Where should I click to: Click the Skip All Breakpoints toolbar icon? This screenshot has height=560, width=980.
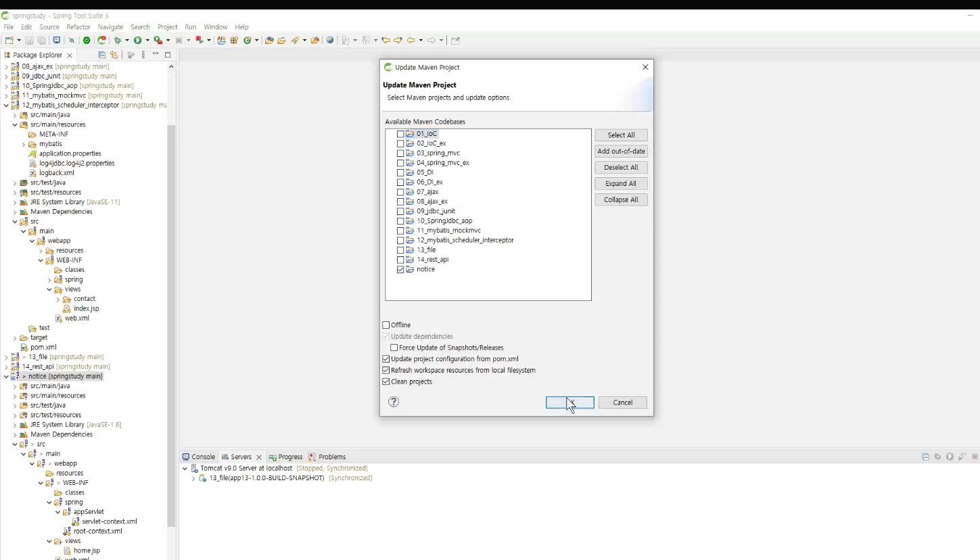point(72,41)
